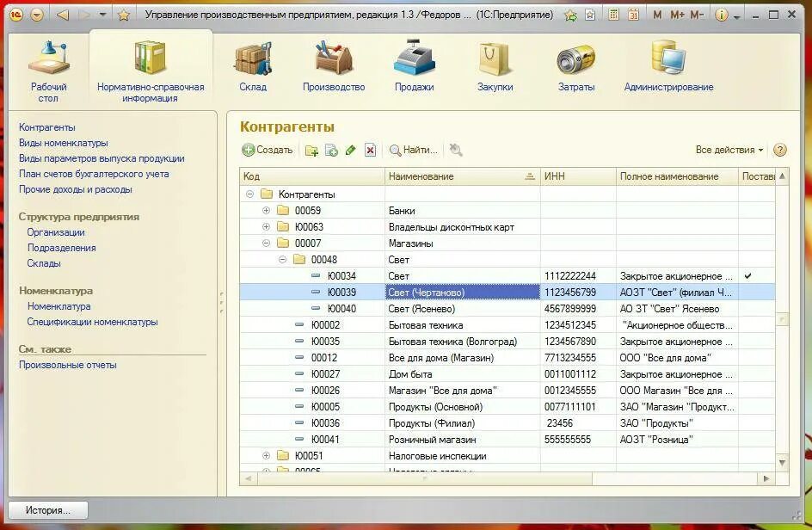The height and width of the screenshot is (530, 812).
Task: Open the Все действия dropdown
Action: 729,150
